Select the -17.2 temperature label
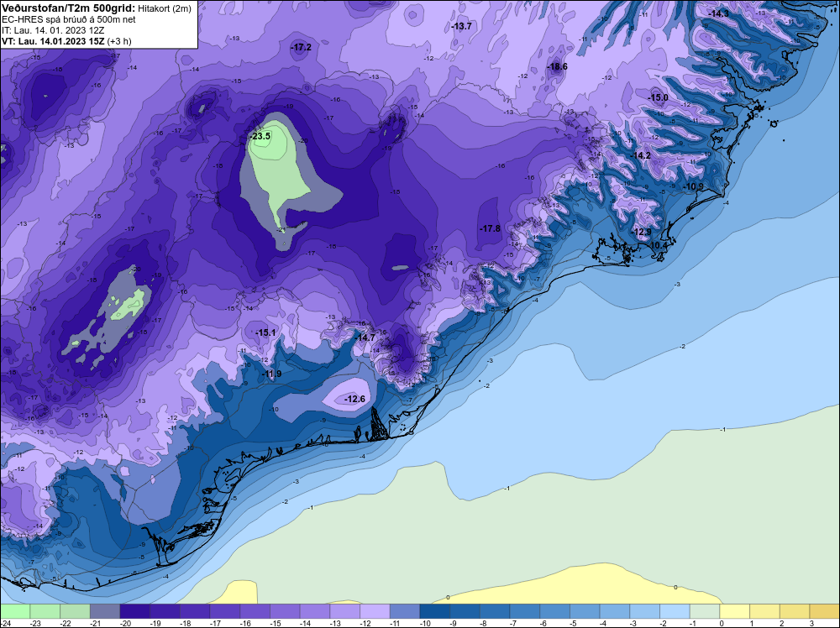This screenshot has height=628, width=840. [x=302, y=47]
